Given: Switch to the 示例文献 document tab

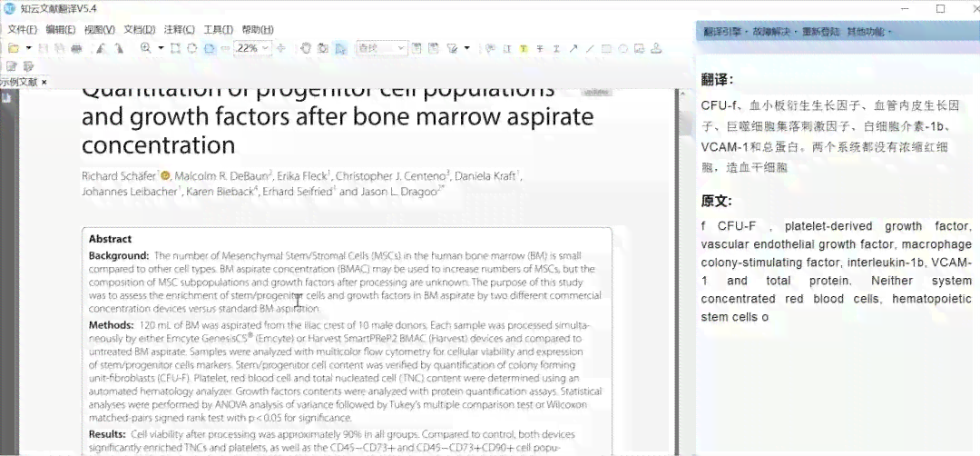Looking at the screenshot, I should point(19,82).
